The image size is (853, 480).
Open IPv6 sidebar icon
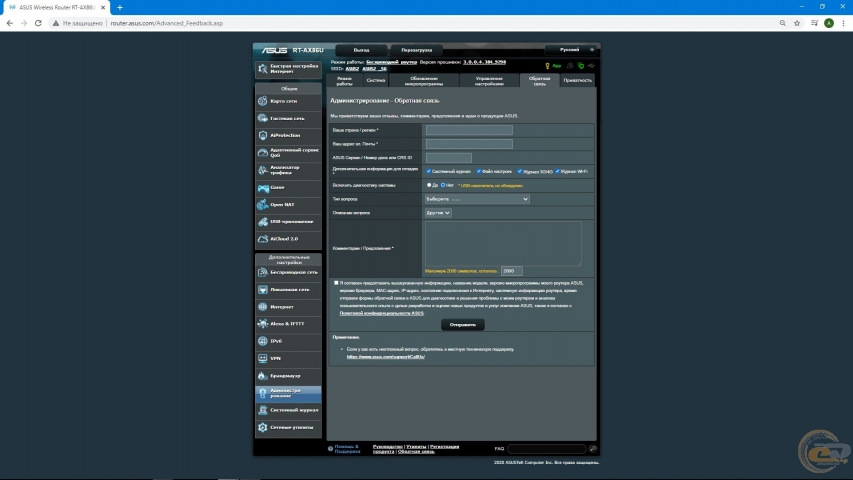(x=263, y=341)
